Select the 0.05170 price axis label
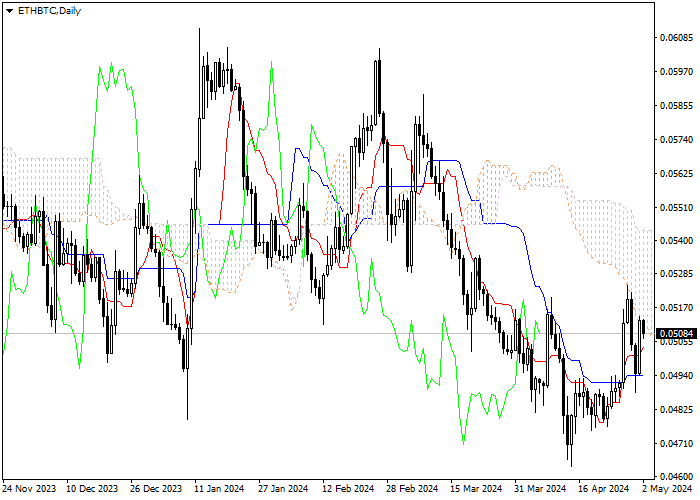This screenshot has width=700, height=500. pos(676,308)
